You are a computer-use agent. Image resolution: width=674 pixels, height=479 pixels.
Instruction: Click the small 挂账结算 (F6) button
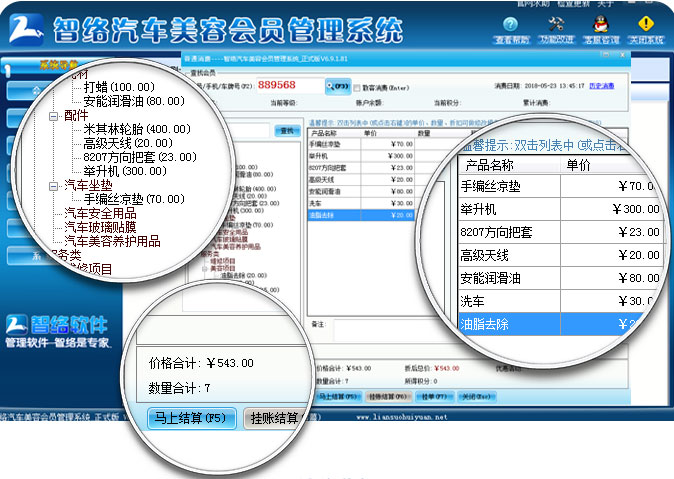(388, 396)
